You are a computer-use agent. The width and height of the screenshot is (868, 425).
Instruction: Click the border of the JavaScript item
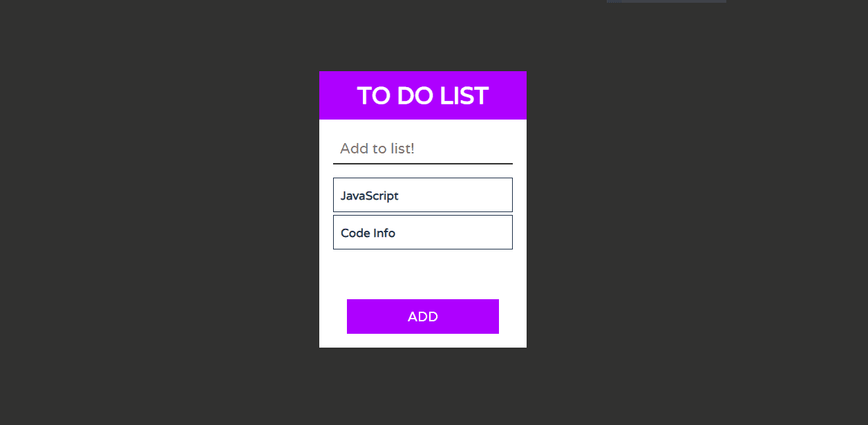tap(334, 195)
